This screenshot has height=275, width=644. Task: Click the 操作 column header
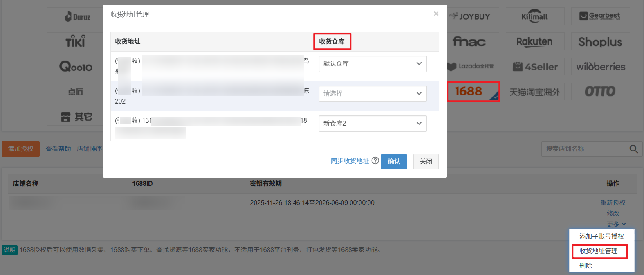tap(613, 183)
